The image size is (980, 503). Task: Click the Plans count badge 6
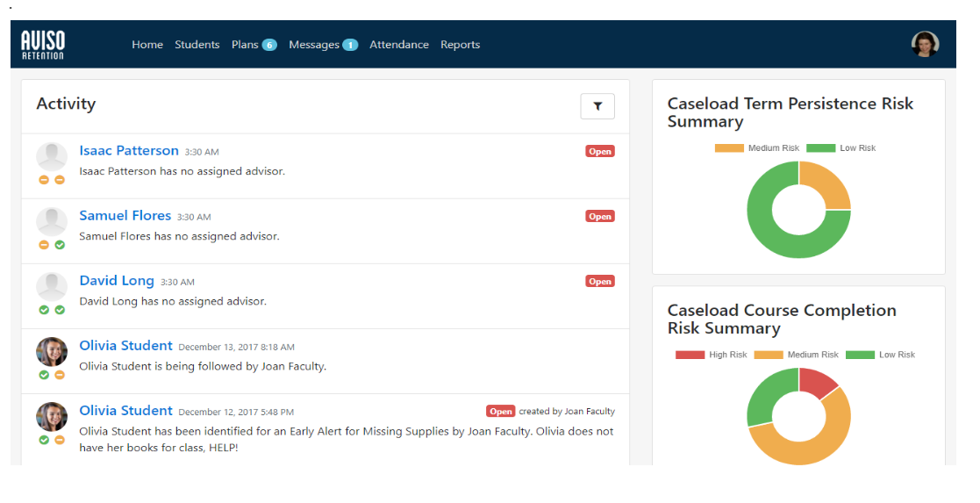coord(269,45)
